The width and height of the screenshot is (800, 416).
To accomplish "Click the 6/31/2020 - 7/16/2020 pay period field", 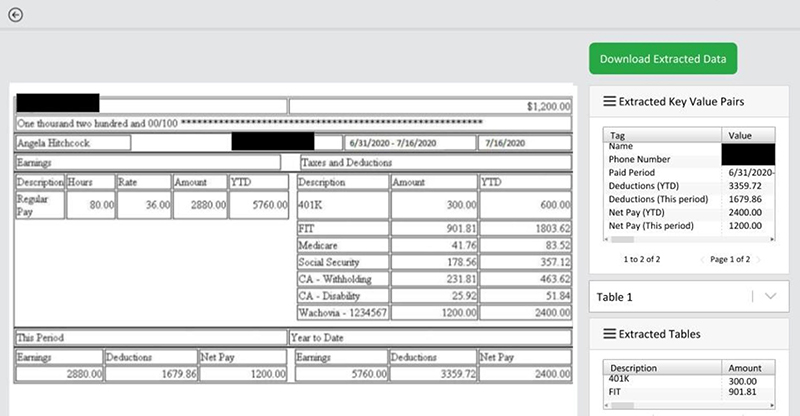I will click(410, 143).
